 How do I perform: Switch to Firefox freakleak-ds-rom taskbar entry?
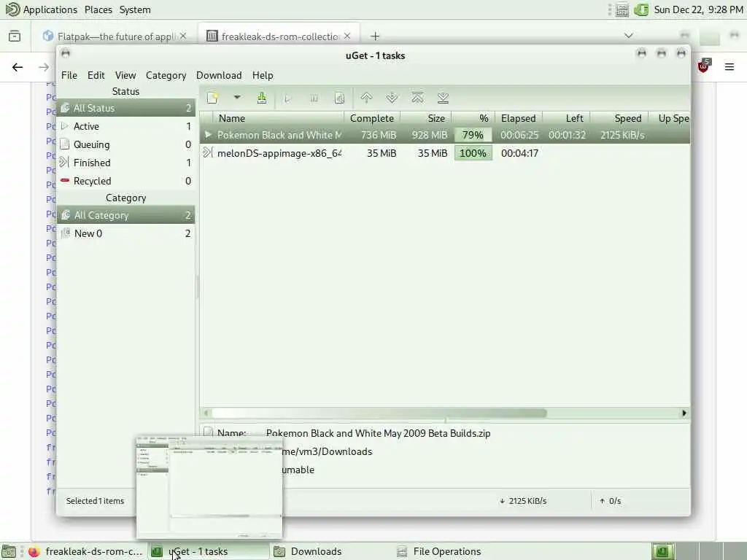pos(86,551)
